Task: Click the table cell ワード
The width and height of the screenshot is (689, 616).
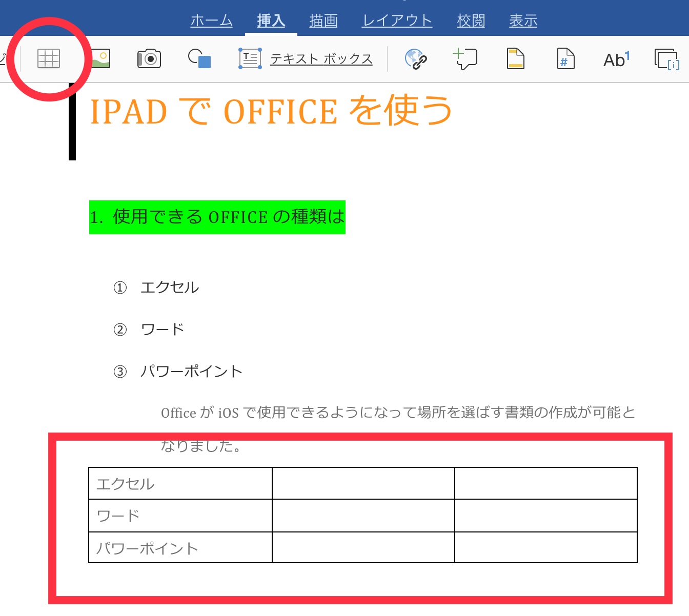Action: click(x=180, y=516)
